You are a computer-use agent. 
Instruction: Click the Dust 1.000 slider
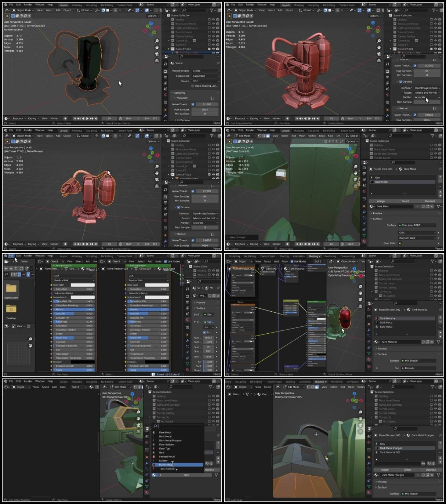tap(209, 366)
